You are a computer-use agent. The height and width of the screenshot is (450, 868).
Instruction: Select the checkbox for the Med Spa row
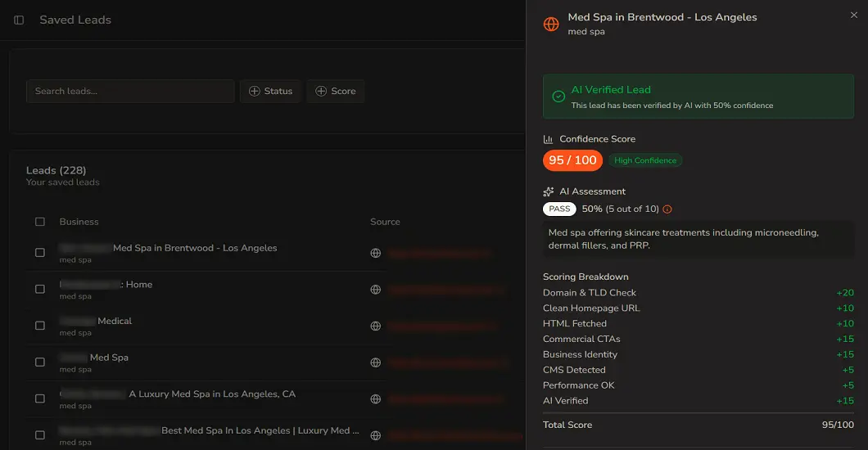coord(40,362)
